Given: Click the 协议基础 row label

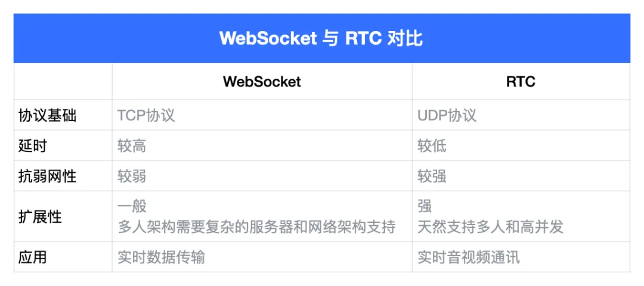Looking at the screenshot, I should click(48, 116).
